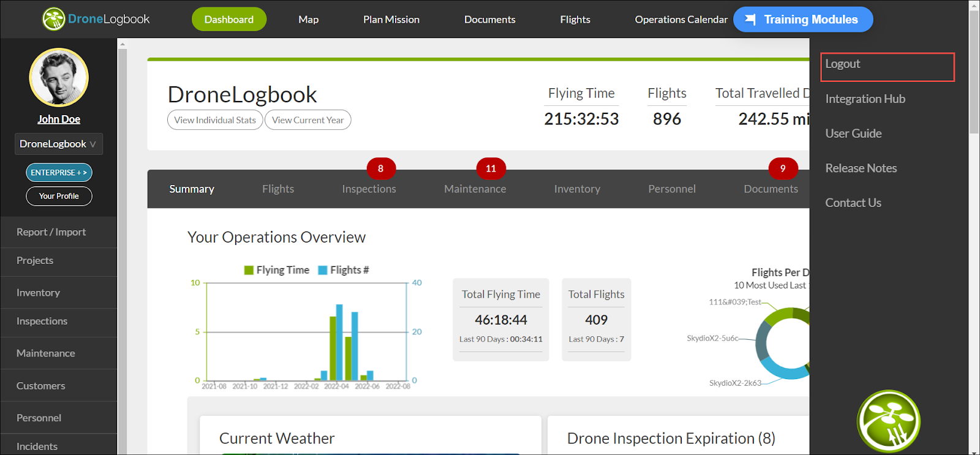Click View Individual Stats button
The image size is (980, 455).
pyautogui.click(x=215, y=120)
